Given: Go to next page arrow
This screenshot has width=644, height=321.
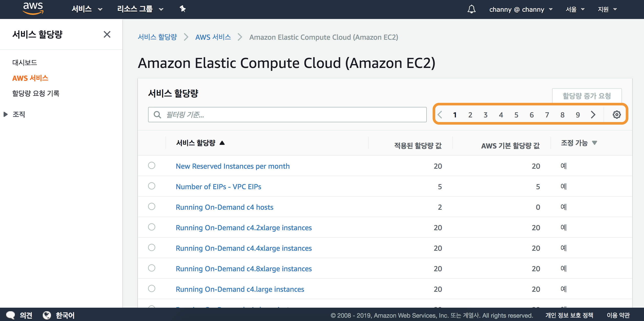Looking at the screenshot, I should click(593, 115).
